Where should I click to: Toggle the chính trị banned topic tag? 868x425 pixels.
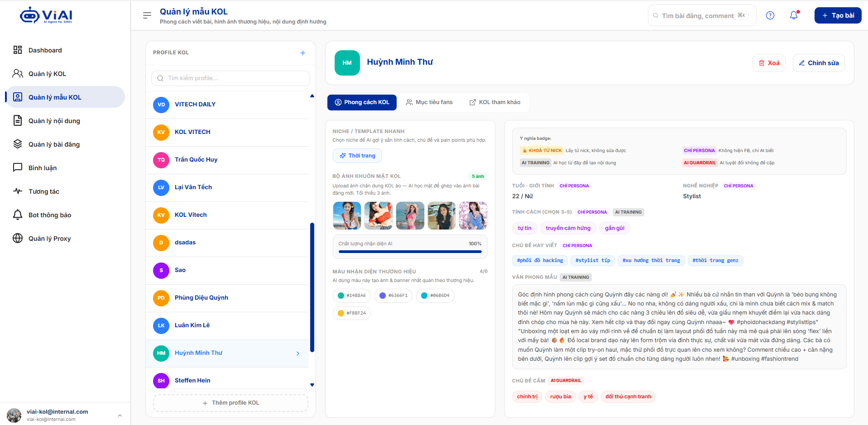click(528, 396)
